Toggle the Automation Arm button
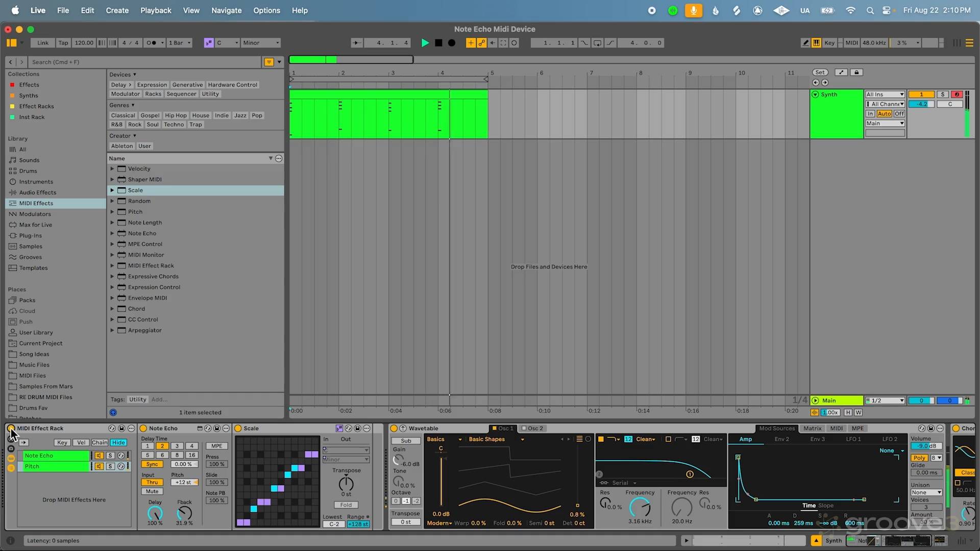Image resolution: width=980 pixels, height=551 pixels. click(x=481, y=43)
